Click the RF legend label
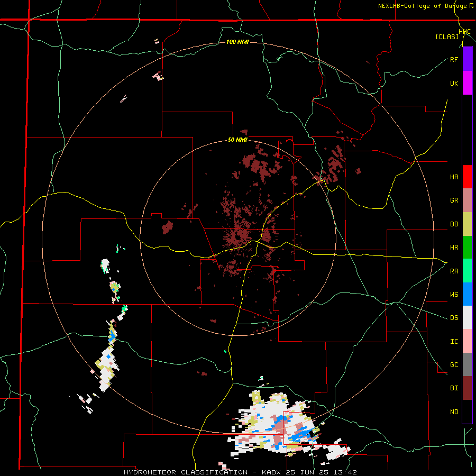This screenshot has height=476, width=476. pos(454,59)
